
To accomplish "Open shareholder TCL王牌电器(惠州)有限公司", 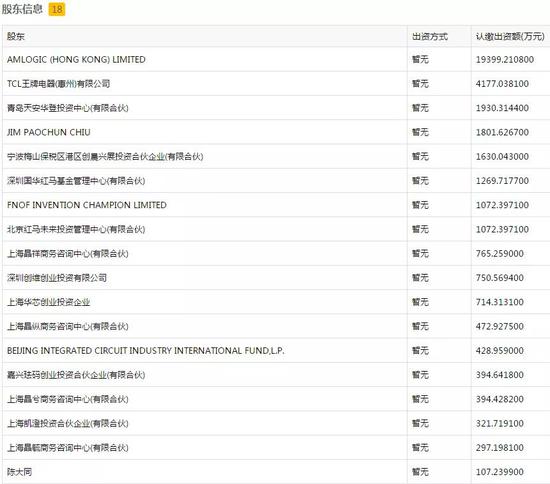I will click(58, 84).
